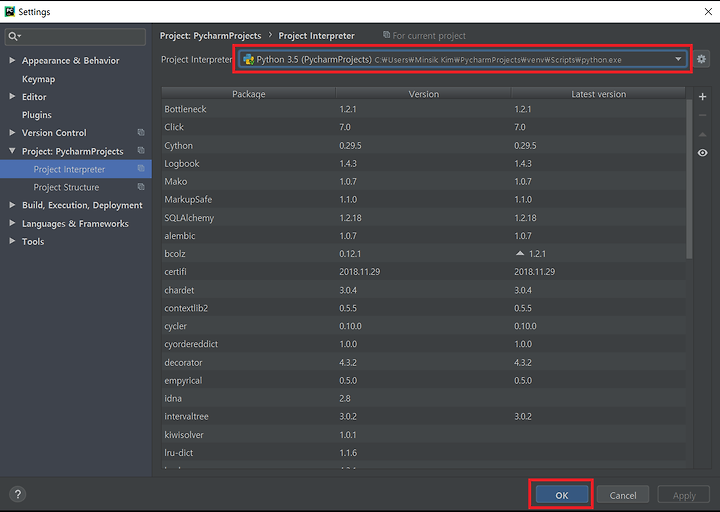
Task: Select Plugins in settings tree
Action: 37,115
